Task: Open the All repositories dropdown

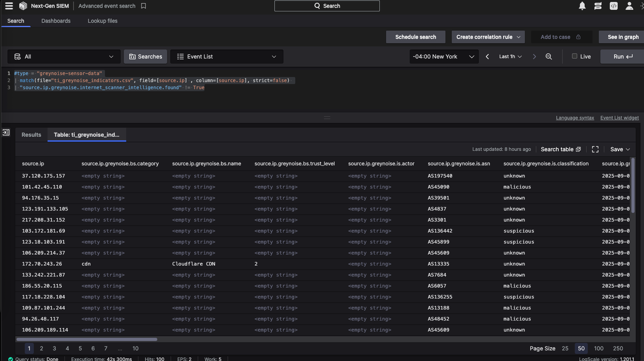Action: point(64,57)
